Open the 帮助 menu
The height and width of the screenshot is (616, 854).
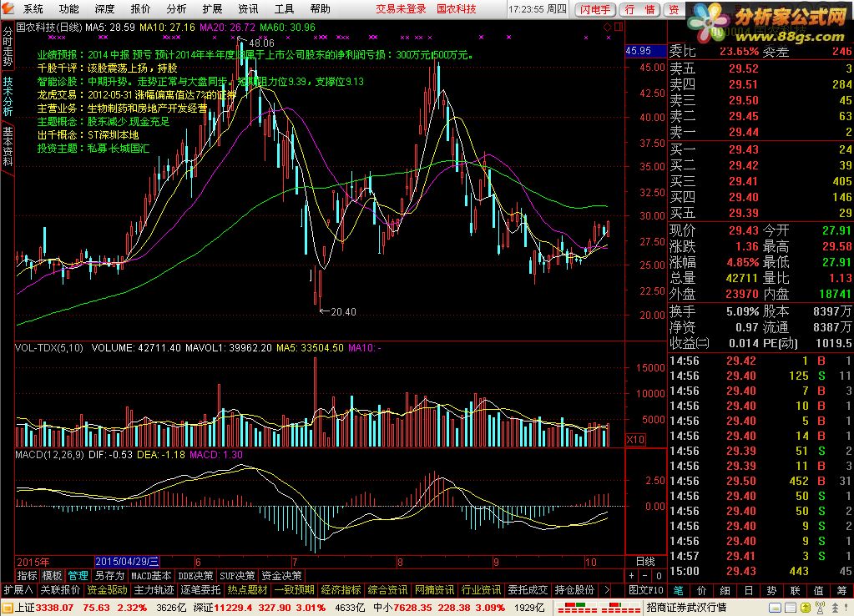(321, 8)
